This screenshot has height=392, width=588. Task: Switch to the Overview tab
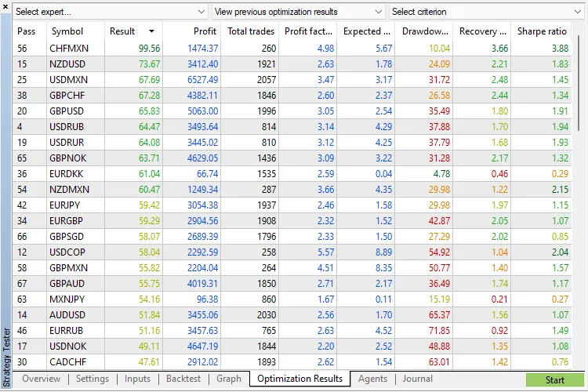pos(42,379)
